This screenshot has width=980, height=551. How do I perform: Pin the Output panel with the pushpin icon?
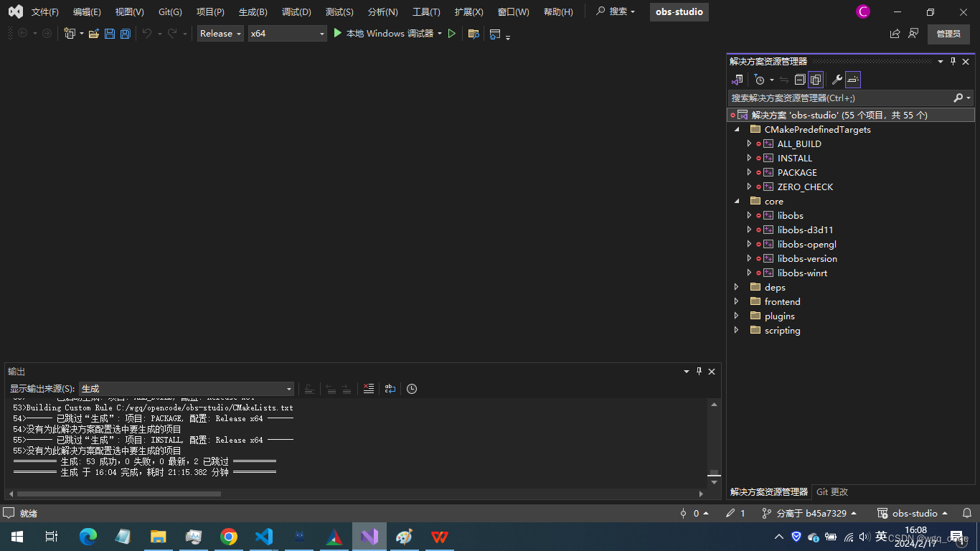[x=699, y=372]
